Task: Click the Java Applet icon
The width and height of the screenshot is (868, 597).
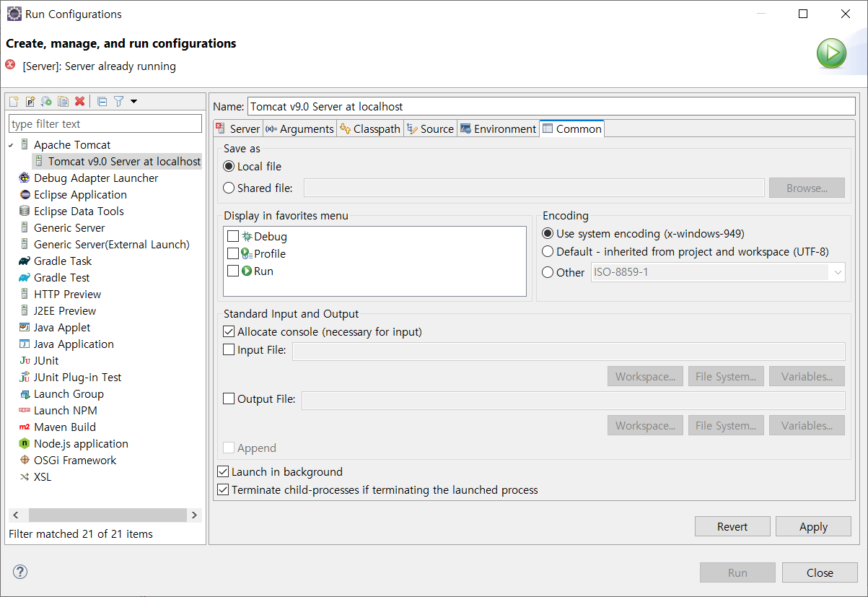Action: pos(25,327)
